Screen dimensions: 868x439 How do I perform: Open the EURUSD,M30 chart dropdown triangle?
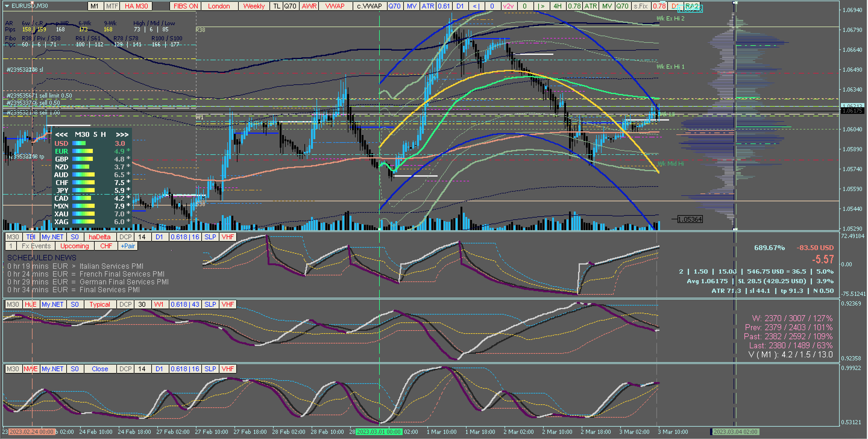coord(7,6)
